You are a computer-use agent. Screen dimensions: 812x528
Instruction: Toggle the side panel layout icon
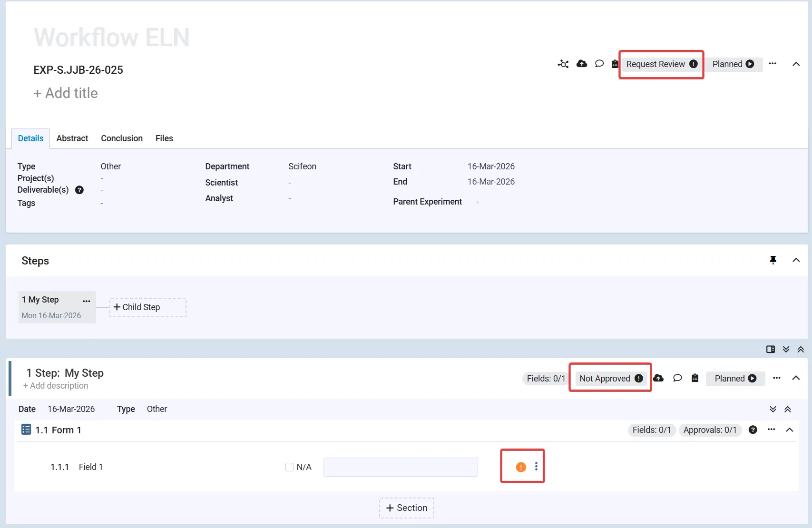pyautogui.click(x=771, y=349)
